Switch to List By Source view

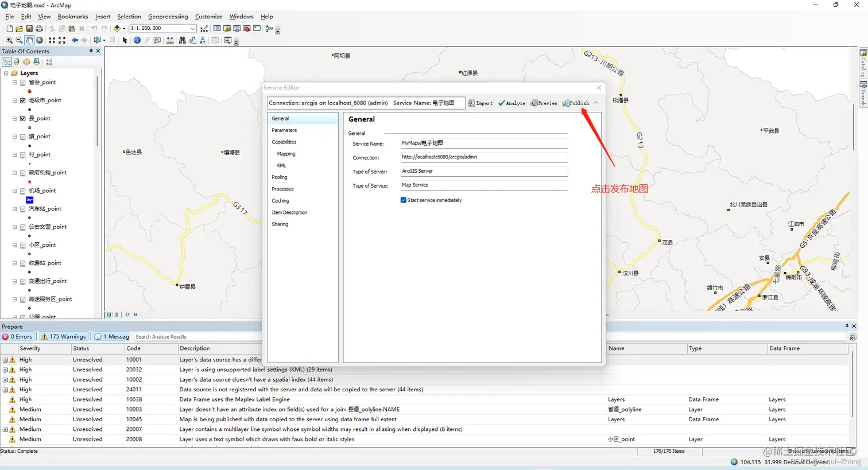tap(17, 62)
